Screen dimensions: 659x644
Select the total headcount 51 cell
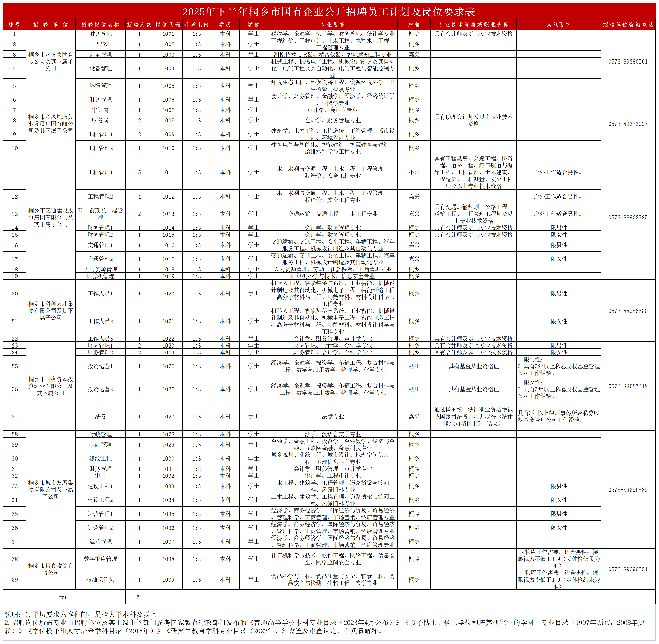click(x=139, y=597)
